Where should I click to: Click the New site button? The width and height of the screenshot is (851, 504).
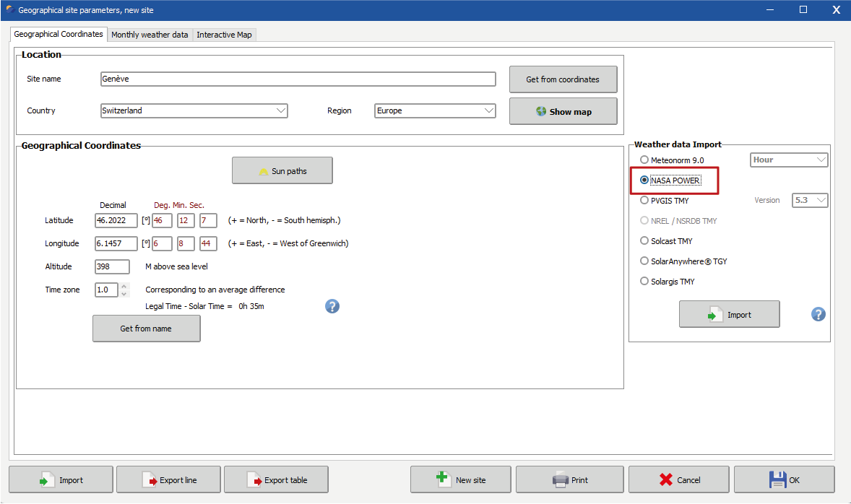[460, 479]
